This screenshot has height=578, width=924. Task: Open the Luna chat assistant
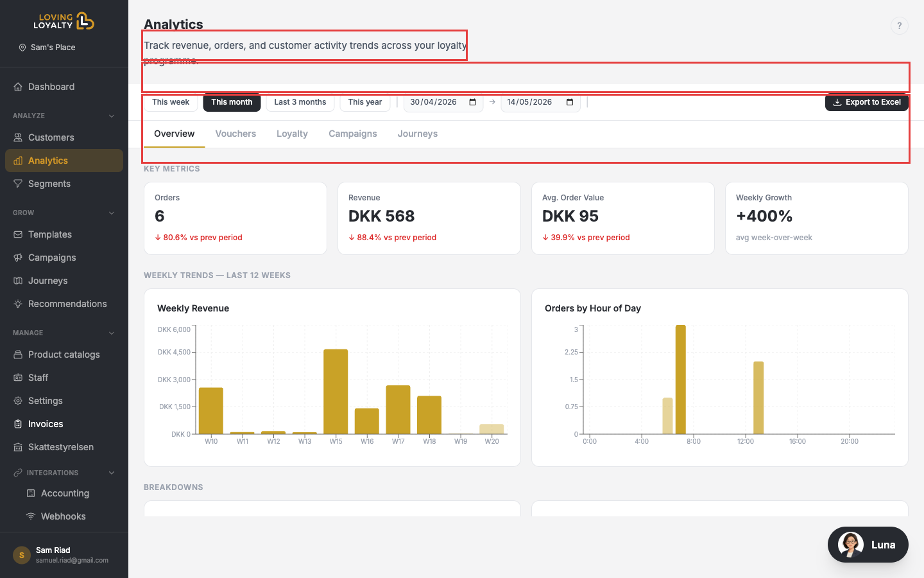(868, 545)
